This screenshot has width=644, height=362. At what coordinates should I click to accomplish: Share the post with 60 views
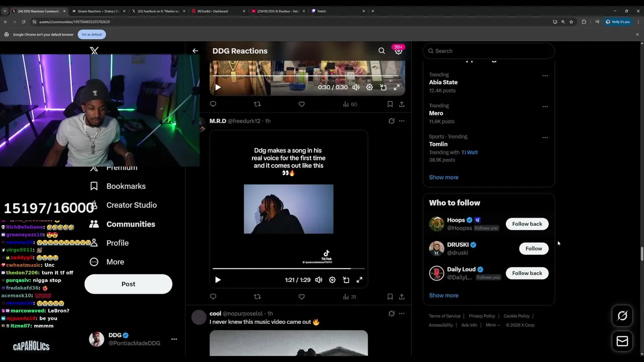click(x=401, y=104)
